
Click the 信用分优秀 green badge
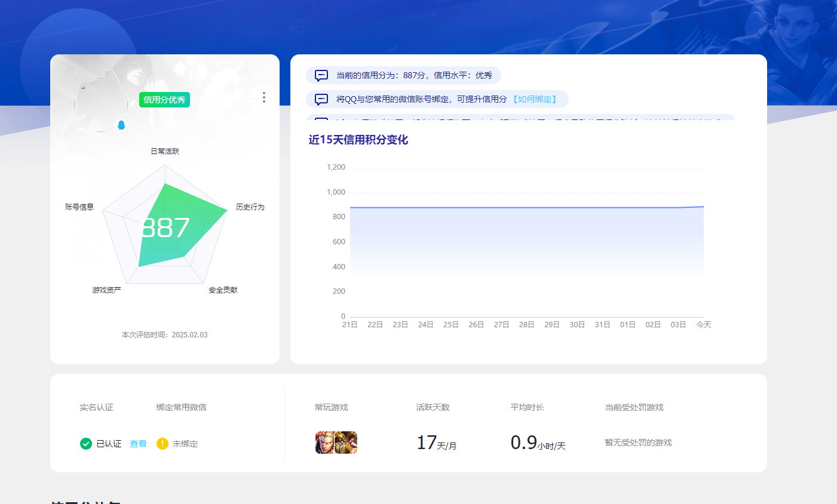[x=164, y=100]
